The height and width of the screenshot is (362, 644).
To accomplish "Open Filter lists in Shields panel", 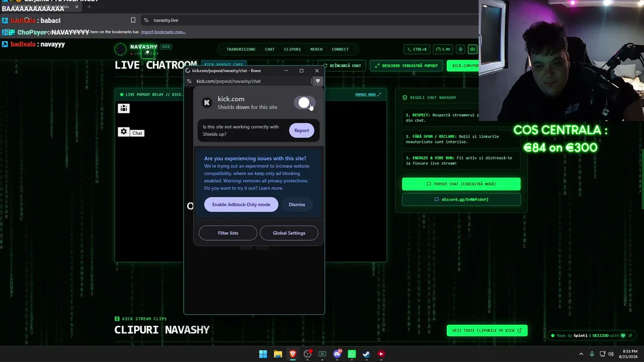I will tap(228, 233).
